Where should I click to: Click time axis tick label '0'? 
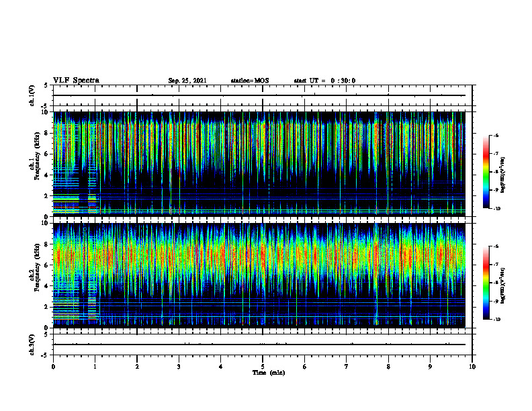tap(53, 367)
